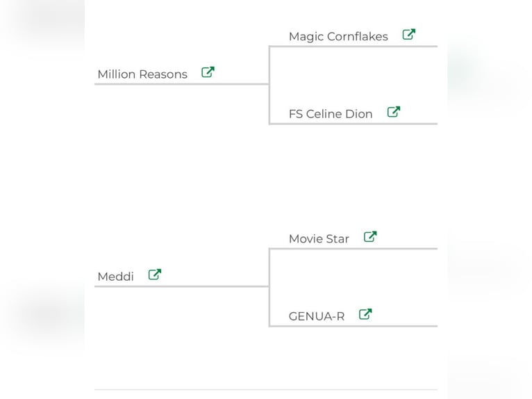Open external link icon beside Magic Cornflakes
The width and height of the screenshot is (532, 399).
[409, 34]
